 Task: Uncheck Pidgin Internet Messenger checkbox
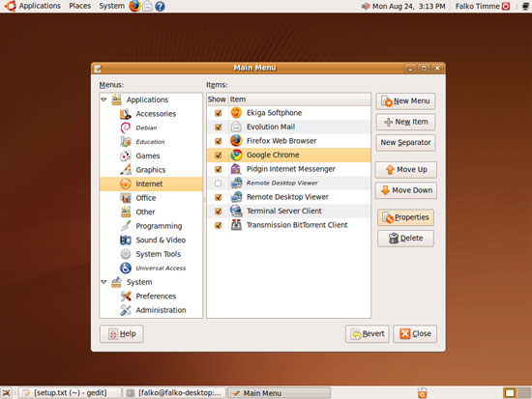click(x=219, y=169)
